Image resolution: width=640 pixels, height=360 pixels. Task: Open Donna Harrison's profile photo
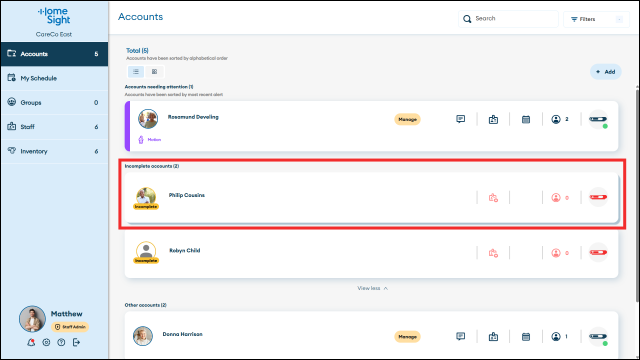143,336
